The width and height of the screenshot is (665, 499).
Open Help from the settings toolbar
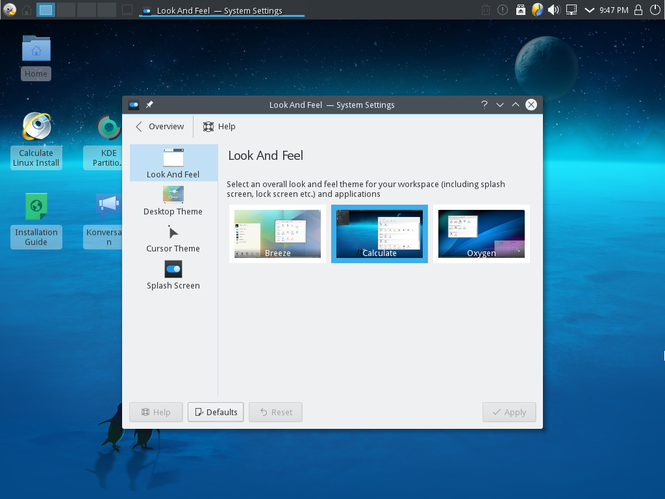tap(219, 126)
